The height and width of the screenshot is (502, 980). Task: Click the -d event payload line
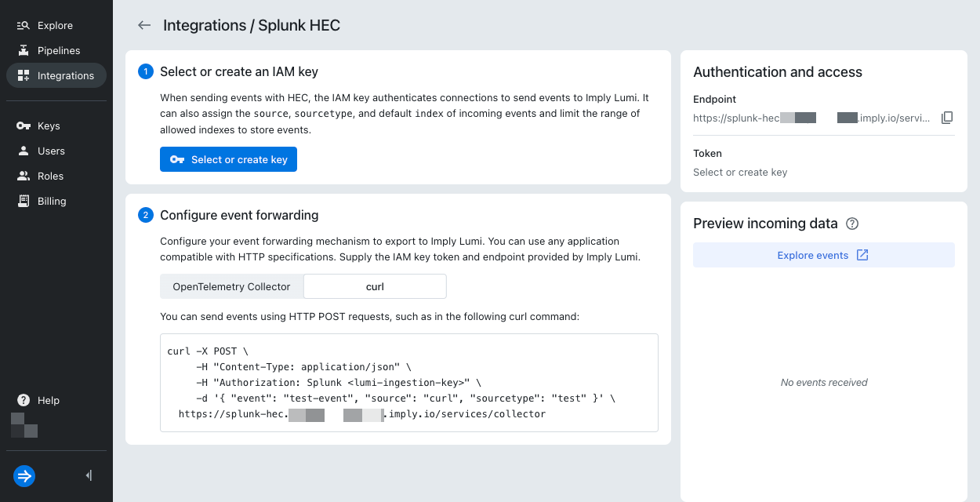[x=405, y=398]
